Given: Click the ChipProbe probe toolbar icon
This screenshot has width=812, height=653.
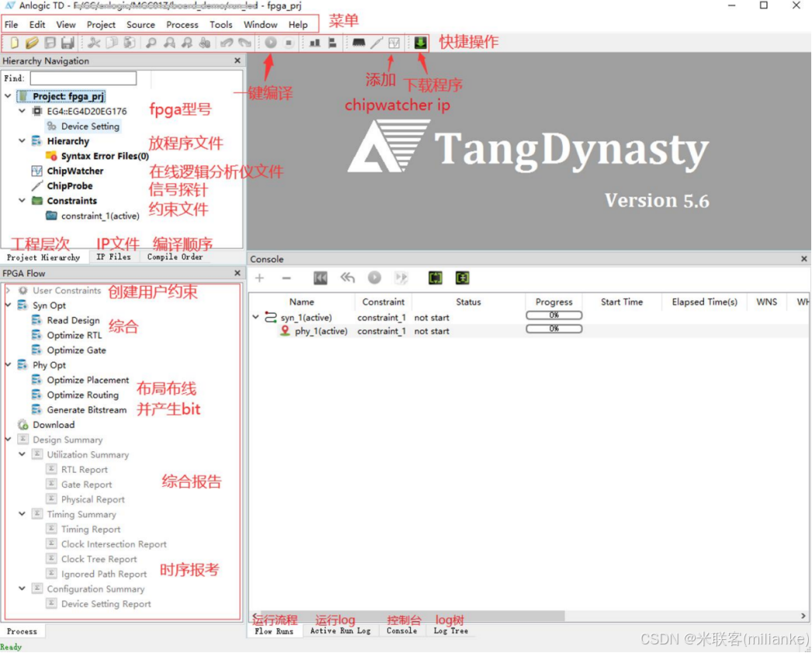Looking at the screenshot, I should click(x=377, y=43).
